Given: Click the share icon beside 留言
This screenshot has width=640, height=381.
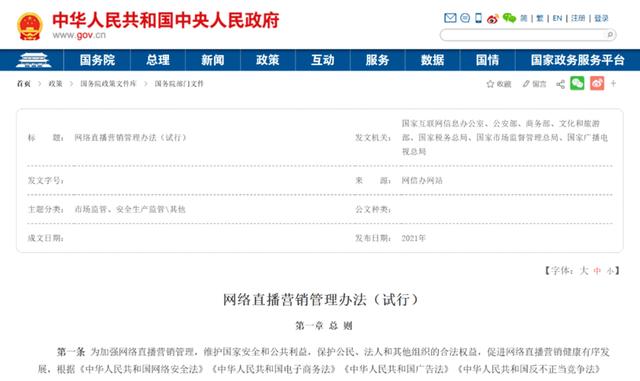Looking at the screenshot, I should click(561, 84).
